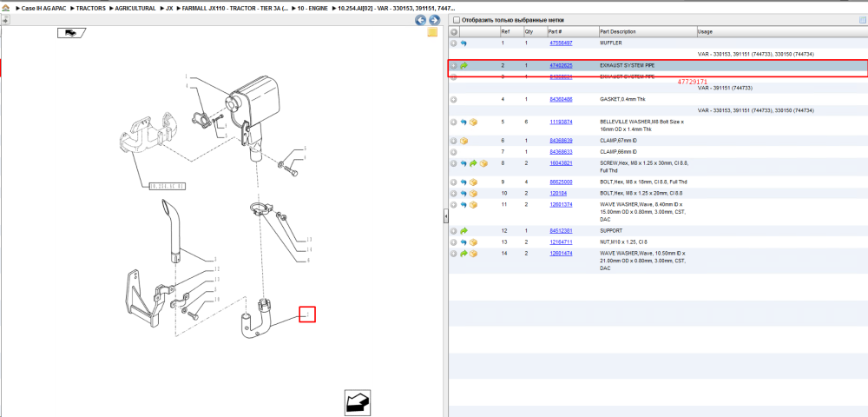Go to the catalog home icon
Image resolution: width=868 pixels, height=417 pixels.
(5, 9)
